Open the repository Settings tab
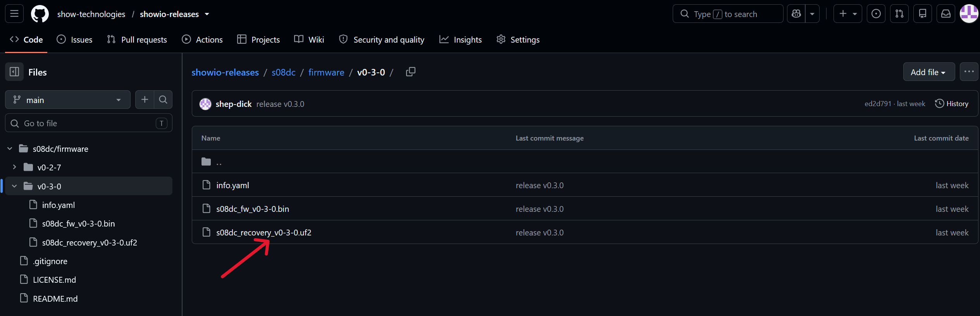Image resolution: width=980 pixels, height=316 pixels. [x=518, y=39]
